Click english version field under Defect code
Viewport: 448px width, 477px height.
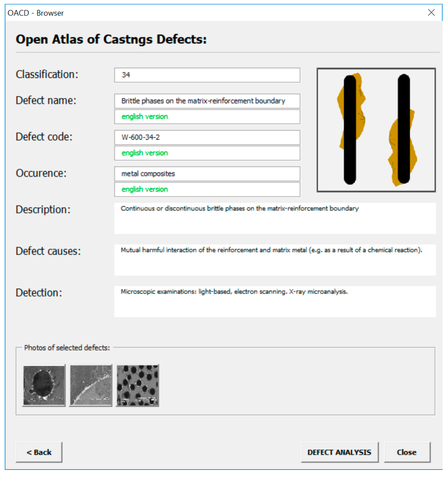pos(207,153)
